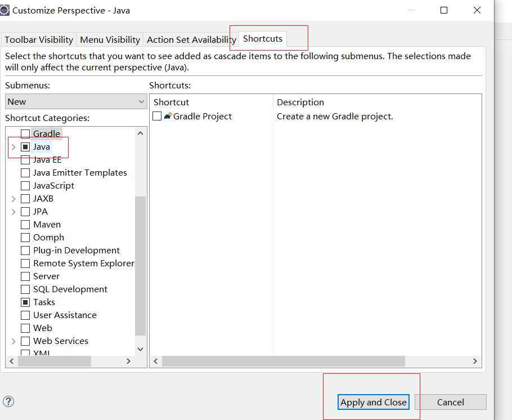Check the JavaScript category checkbox
512x420 pixels.
pos(25,186)
